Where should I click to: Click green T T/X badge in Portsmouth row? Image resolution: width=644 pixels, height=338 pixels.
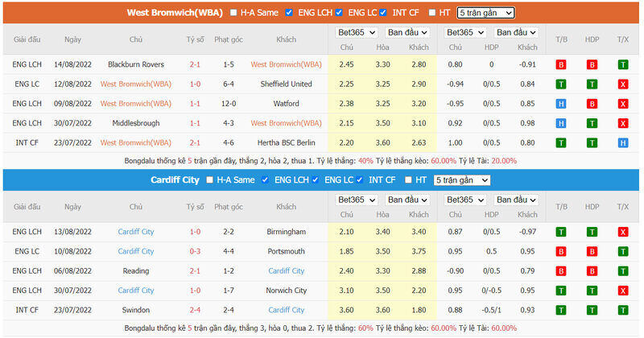[x=622, y=251]
